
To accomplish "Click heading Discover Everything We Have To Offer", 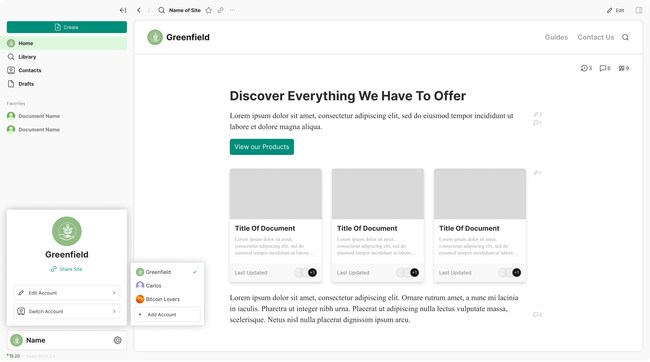I will [347, 96].
